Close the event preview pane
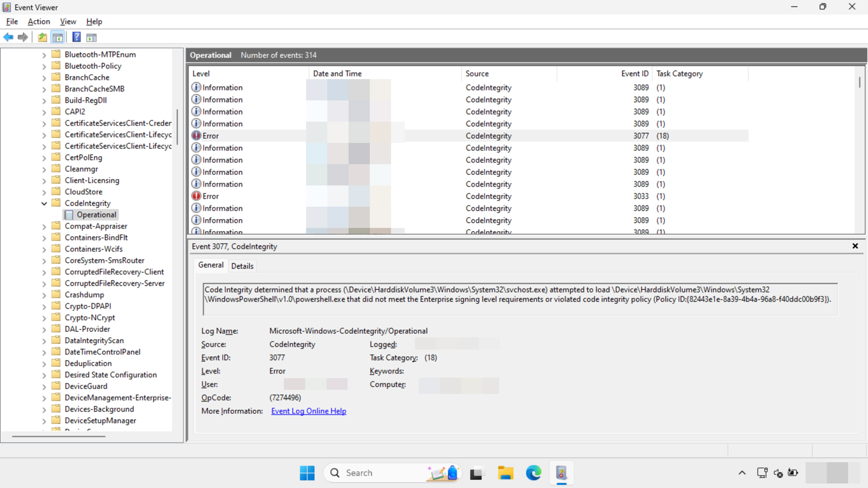Image resolution: width=868 pixels, height=488 pixels. pyautogui.click(x=855, y=246)
